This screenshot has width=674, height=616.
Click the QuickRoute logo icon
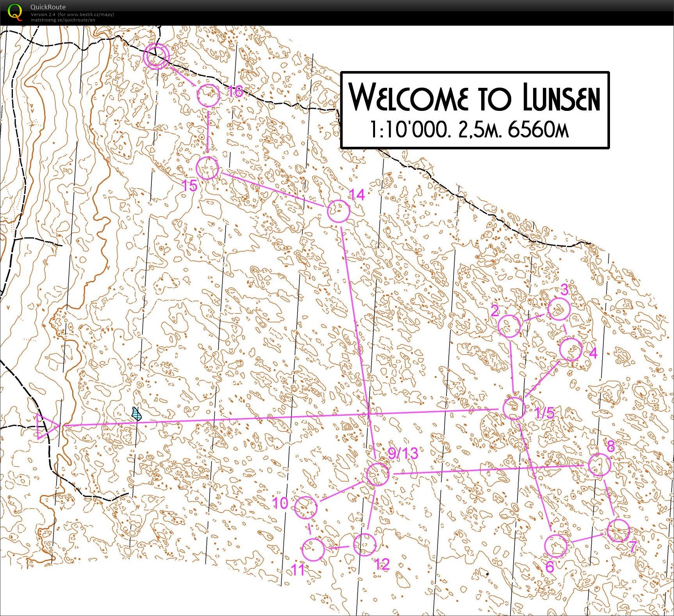click(x=15, y=11)
